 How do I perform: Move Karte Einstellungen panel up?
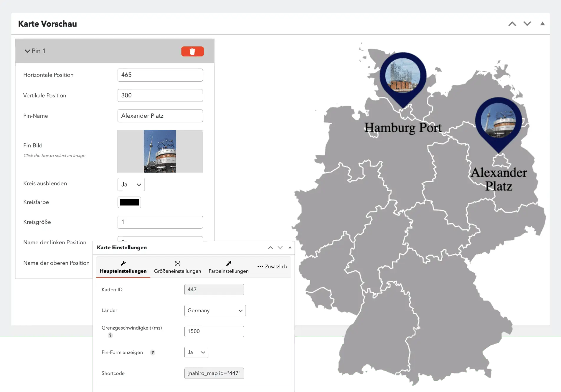click(270, 248)
